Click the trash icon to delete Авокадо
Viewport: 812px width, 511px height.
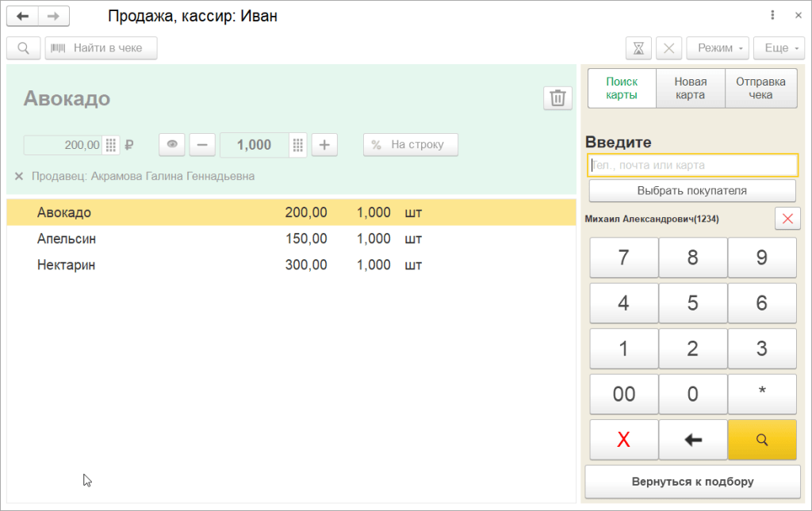[x=557, y=98]
